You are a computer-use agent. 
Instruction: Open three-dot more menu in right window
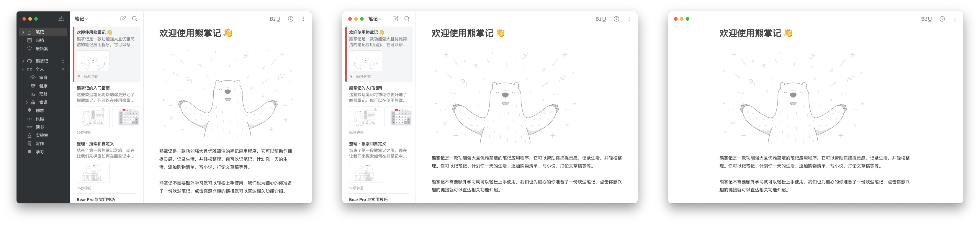click(955, 19)
